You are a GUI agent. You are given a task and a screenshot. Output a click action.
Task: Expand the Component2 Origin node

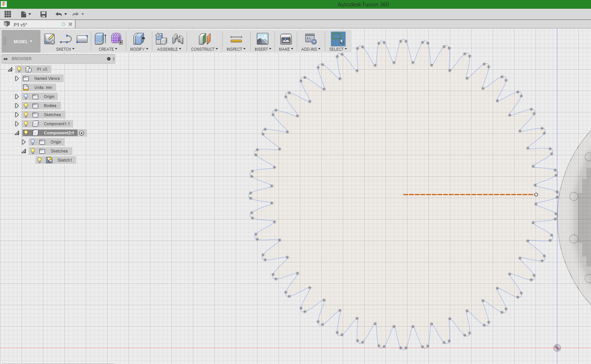(23, 142)
